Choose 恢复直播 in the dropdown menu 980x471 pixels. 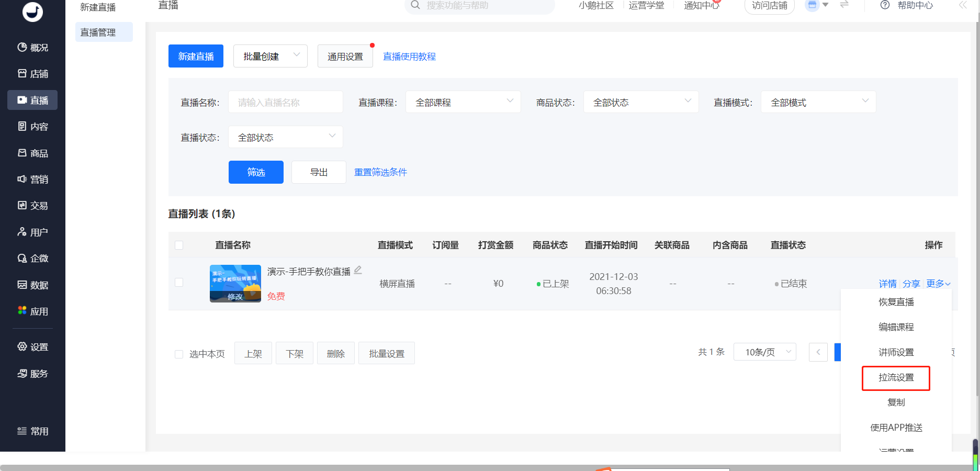point(896,302)
